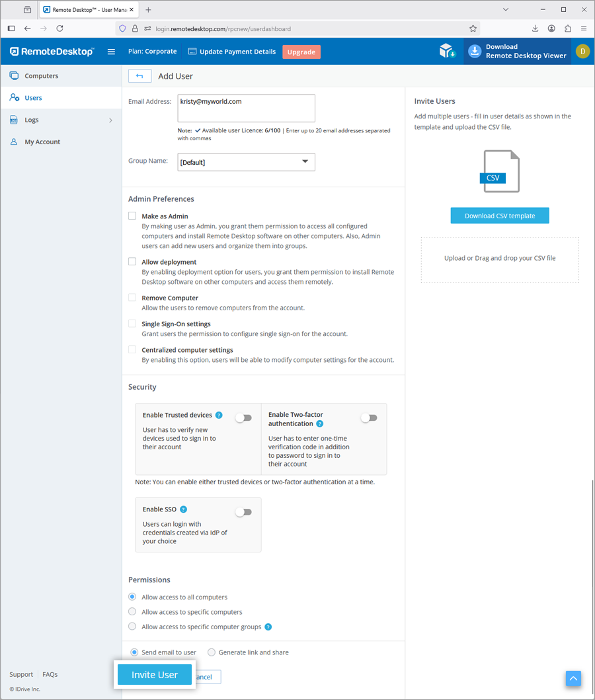Click the Invite User button
Image resolution: width=595 pixels, height=700 pixels.
point(155,675)
